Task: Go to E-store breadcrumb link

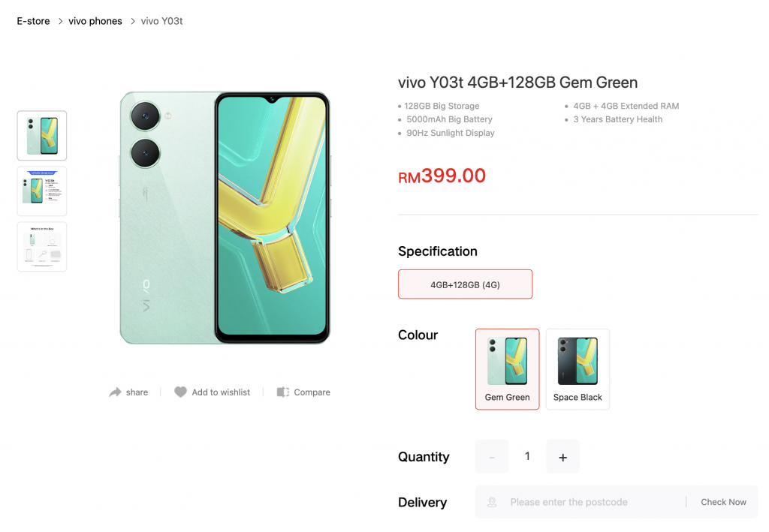Action: point(33,21)
